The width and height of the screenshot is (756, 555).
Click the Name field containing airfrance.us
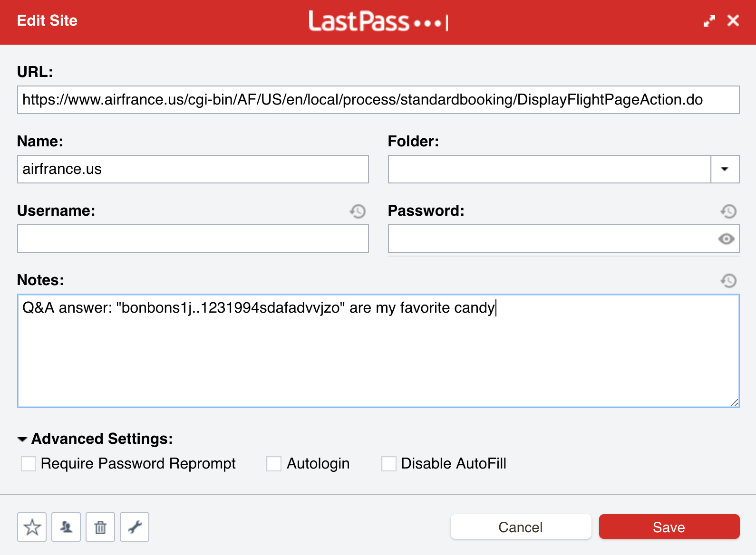click(x=193, y=169)
